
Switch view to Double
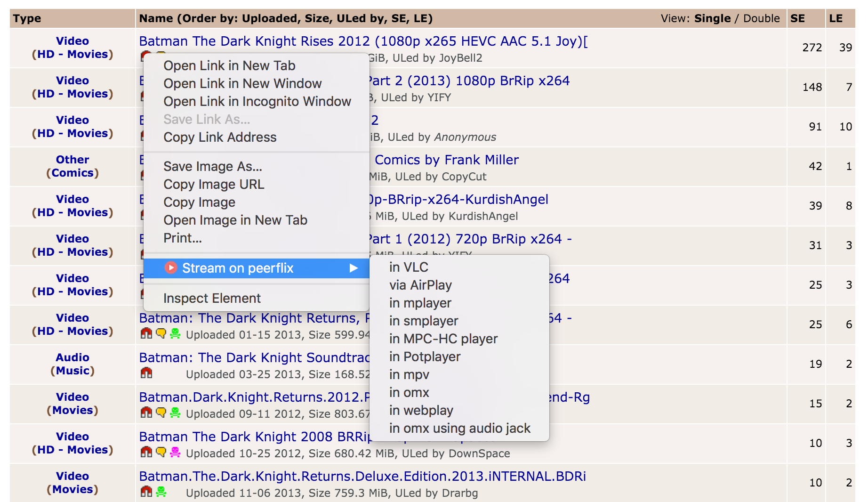coord(761,18)
